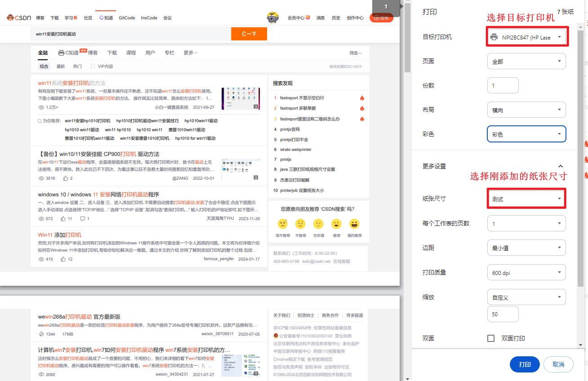Click the 招贤纳士 footer link
Viewport: 588px width, 381px height.
(306, 315)
